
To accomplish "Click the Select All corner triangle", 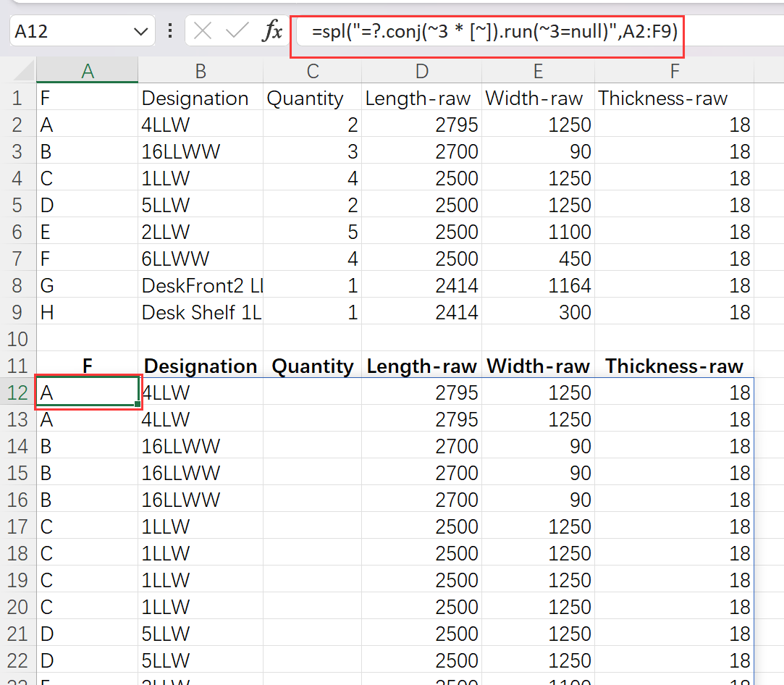I will pos(24,71).
